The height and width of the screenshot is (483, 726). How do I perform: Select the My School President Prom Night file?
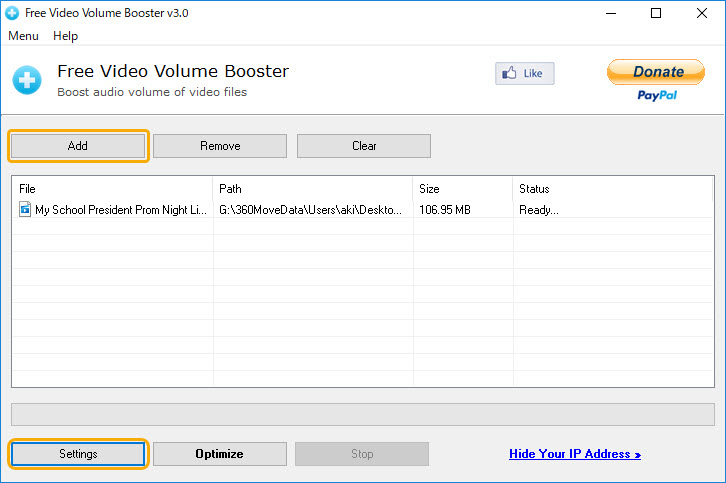(x=121, y=210)
